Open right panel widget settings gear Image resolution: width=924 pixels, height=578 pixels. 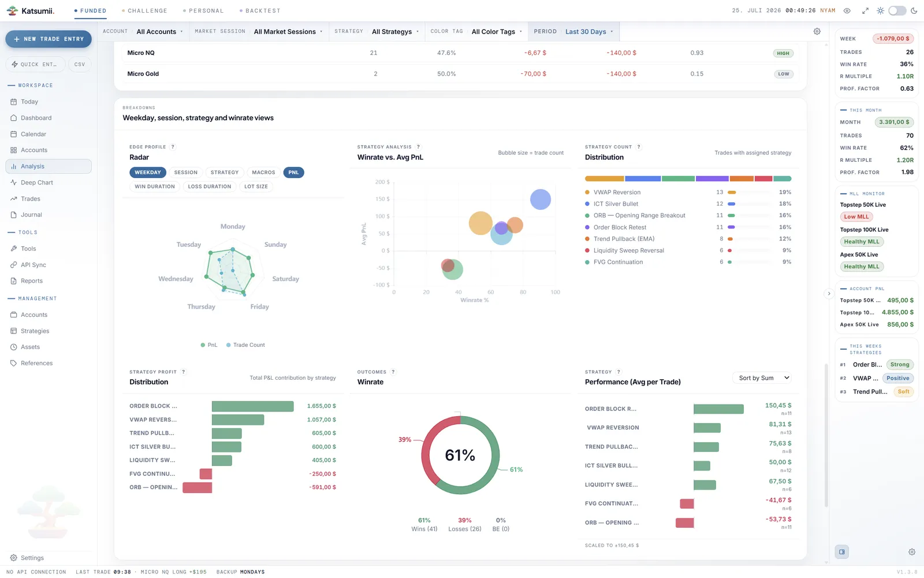[912, 552]
